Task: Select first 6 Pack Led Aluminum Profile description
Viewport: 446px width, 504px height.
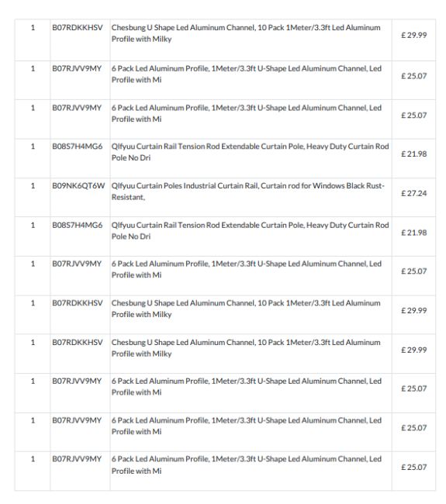Action: pyautogui.click(x=247, y=74)
